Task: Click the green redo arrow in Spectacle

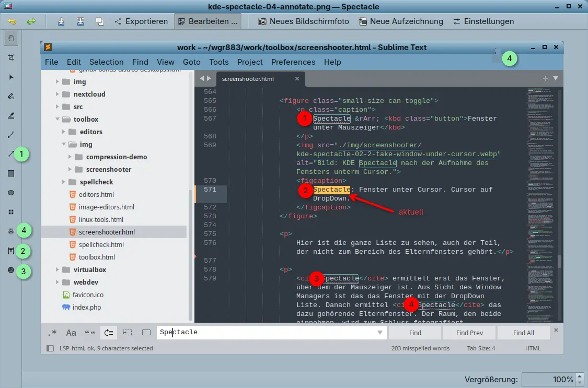Action: 31,21
